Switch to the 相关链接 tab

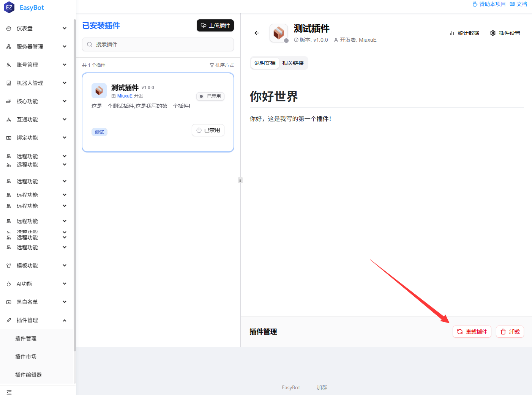(x=293, y=63)
